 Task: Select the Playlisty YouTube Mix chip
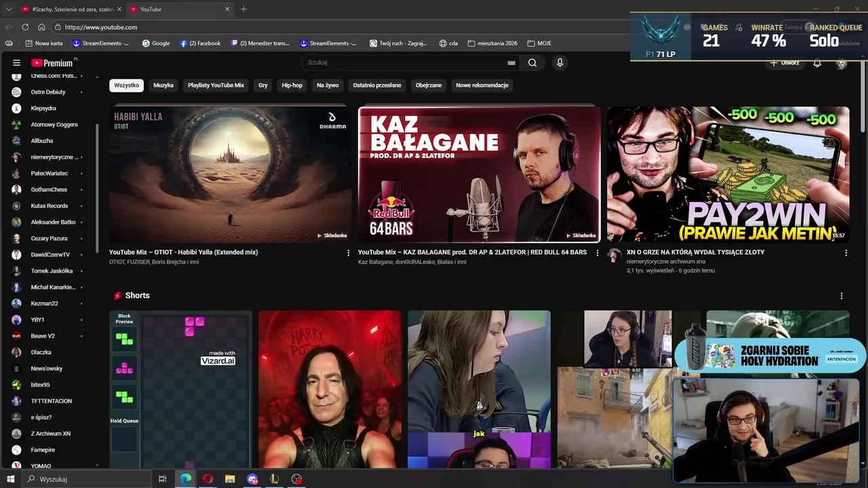tap(216, 85)
